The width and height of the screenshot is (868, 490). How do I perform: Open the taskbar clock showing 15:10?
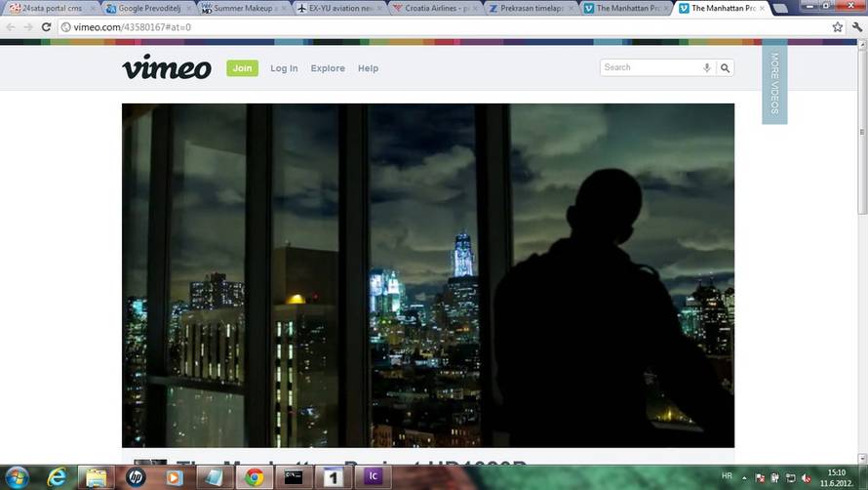pyautogui.click(x=837, y=478)
